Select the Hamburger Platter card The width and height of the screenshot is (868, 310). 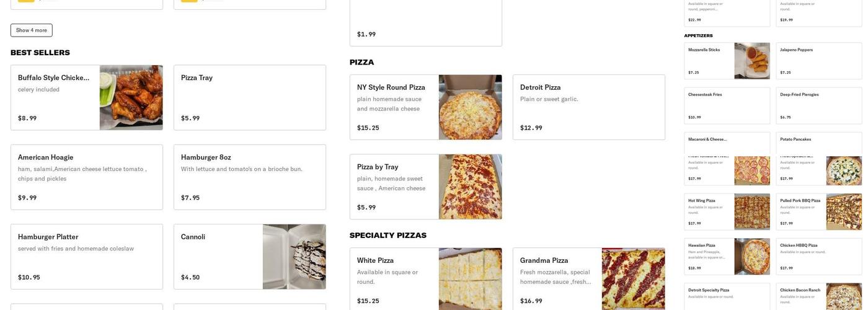(86, 256)
